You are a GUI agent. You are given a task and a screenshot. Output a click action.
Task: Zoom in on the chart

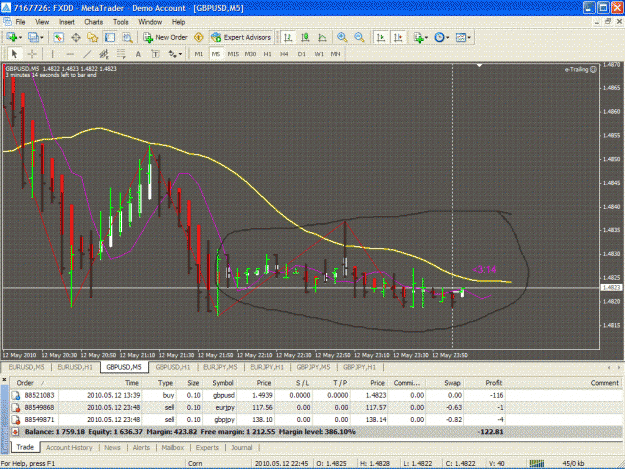(x=342, y=37)
